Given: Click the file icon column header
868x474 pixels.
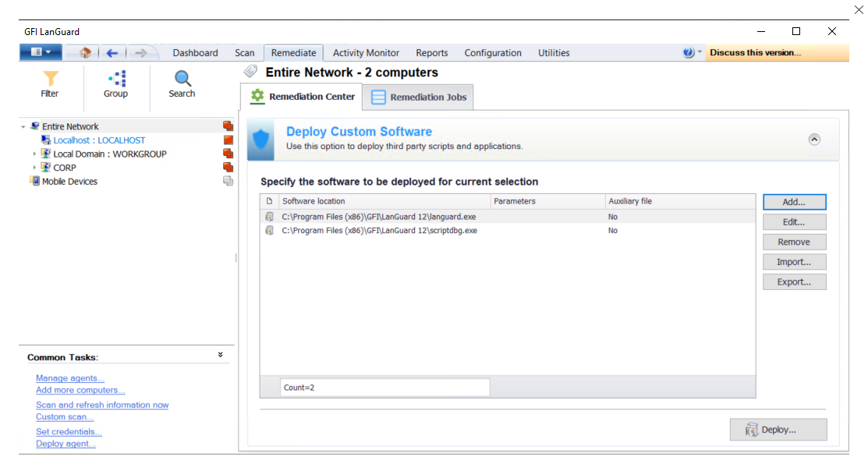Looking at the screenshot, I should coord(270,201).
